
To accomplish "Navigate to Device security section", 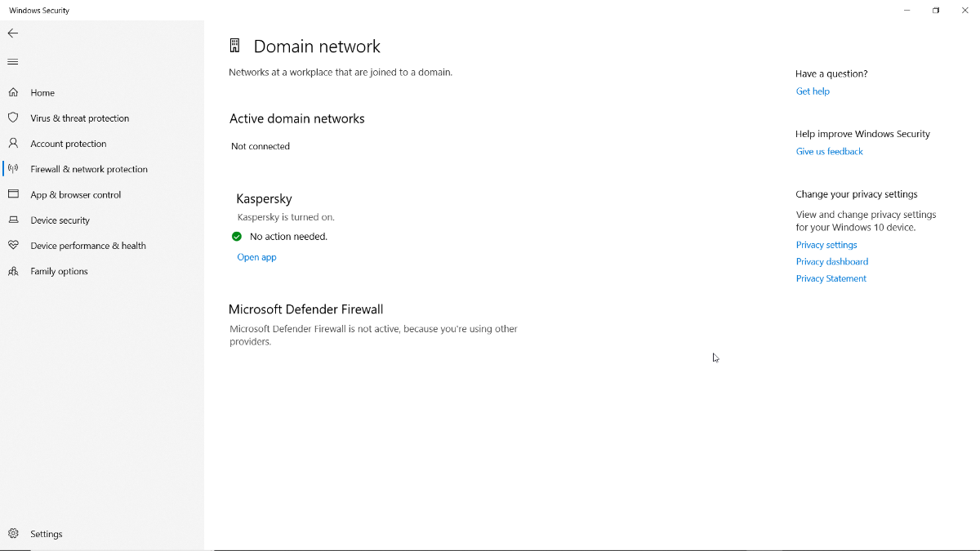I will (60, 220).
